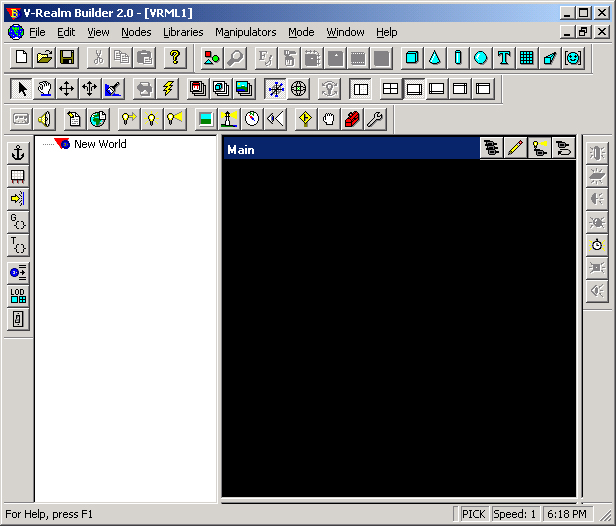The image size is (616, 526).
Task: Open the Edit menu
Action: coord(66,32)
